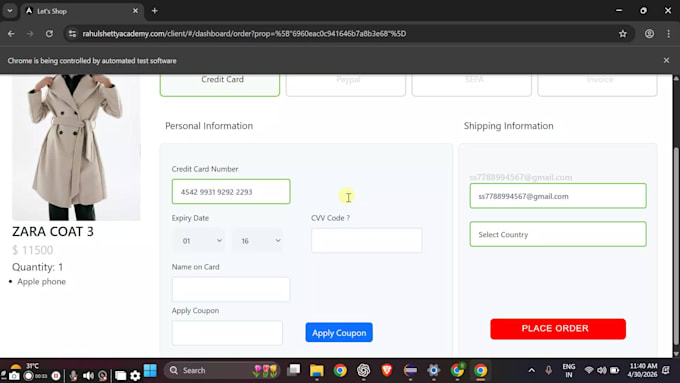Open Chrome's three-dot menu

(x=668, y=33)
